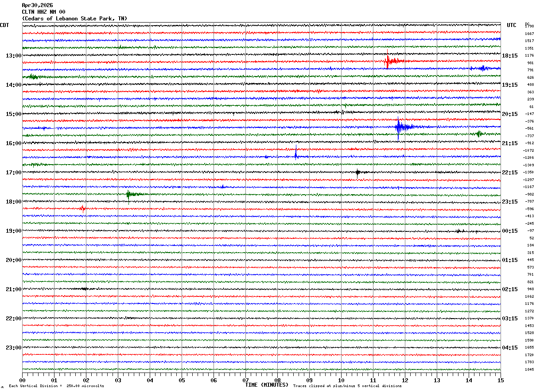This screenshot has height=392, width=536.
Task: Click the small red event below 18:00
Action: [x=82, y=208]
